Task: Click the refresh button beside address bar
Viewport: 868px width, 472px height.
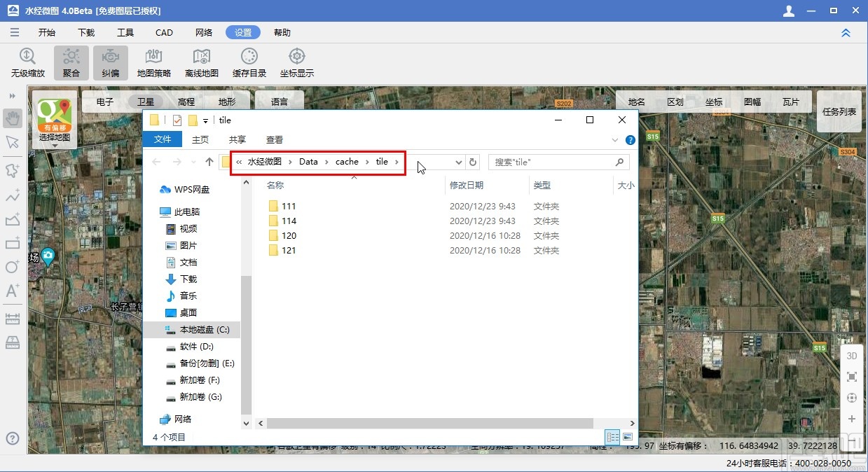Action: point(473,162)
